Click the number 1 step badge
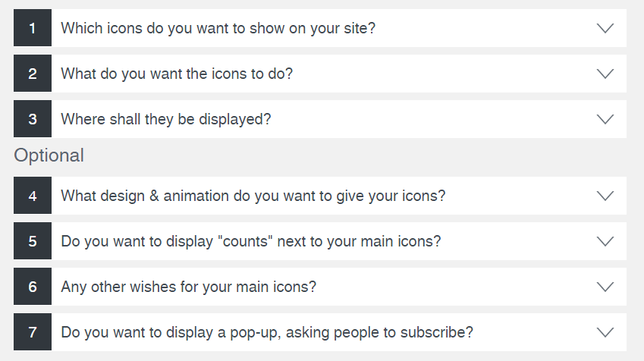This screenshot has width=644, height=361. point(33,28)
